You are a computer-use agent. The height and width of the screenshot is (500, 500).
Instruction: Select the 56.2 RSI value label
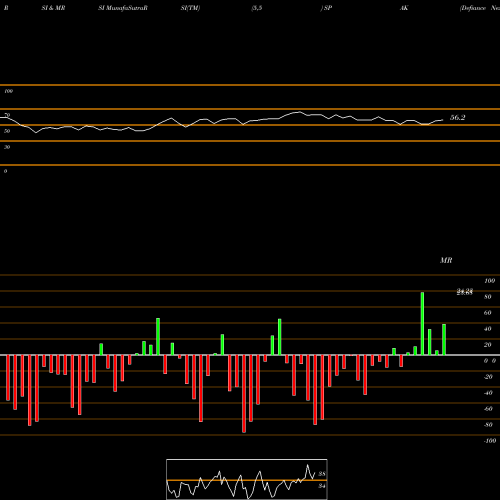pos(457,117)
